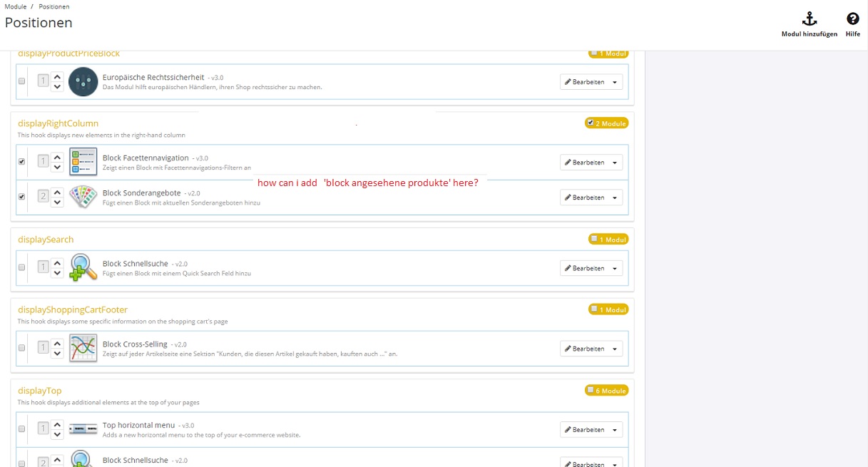Open dropdown arrow for Europäische Rechtssicherheit Bearbeiten
This screenshot has width=868, height=467.
pyautogui.click(x=615, y=82)
